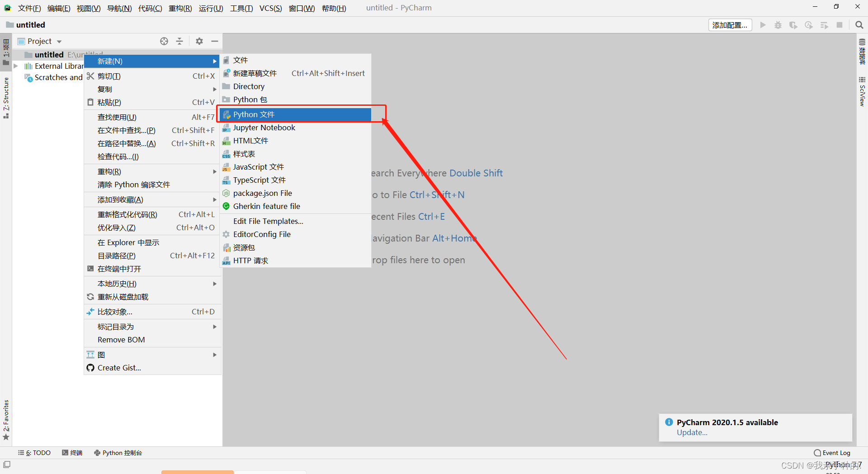Open Search Everywhere magnifier icon
The image size is (868, 474).
tap(859, 25)
